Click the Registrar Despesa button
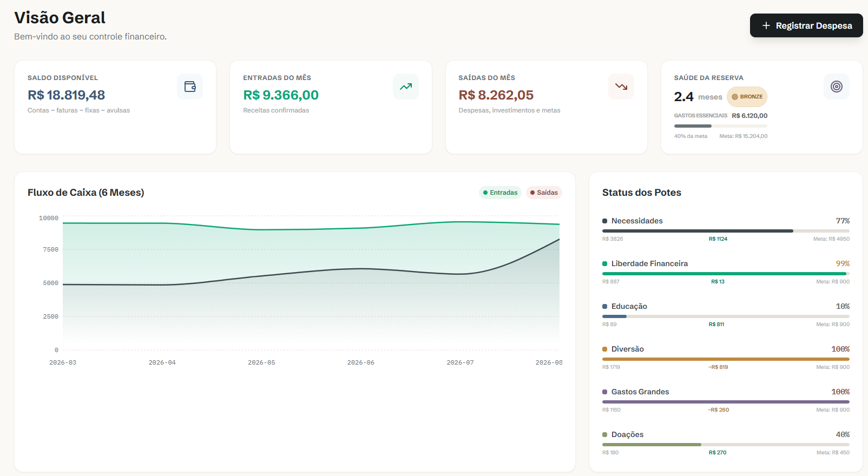This screenshot has width=868, height=476. pyautogui.click(x=806, y=25)
